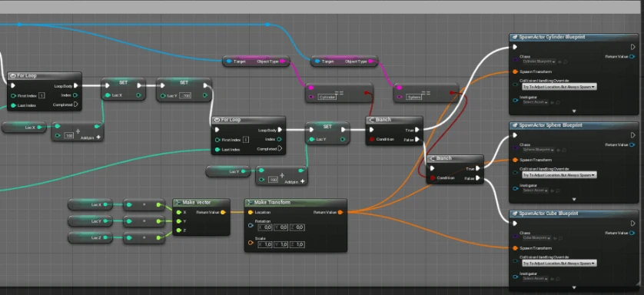Click Spawn Transform pin on SpawnActor Sphere Blueprint
644x295 pixels.
pyautogui.click(x=515, y=160)
